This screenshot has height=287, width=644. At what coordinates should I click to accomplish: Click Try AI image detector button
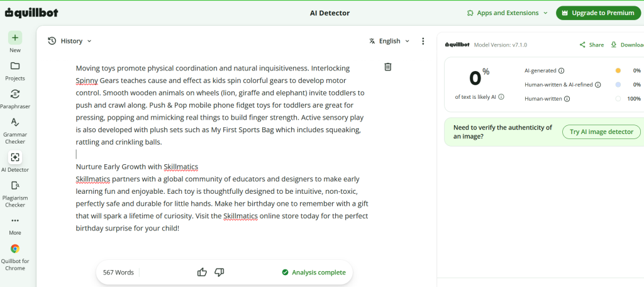click(602, 132)
